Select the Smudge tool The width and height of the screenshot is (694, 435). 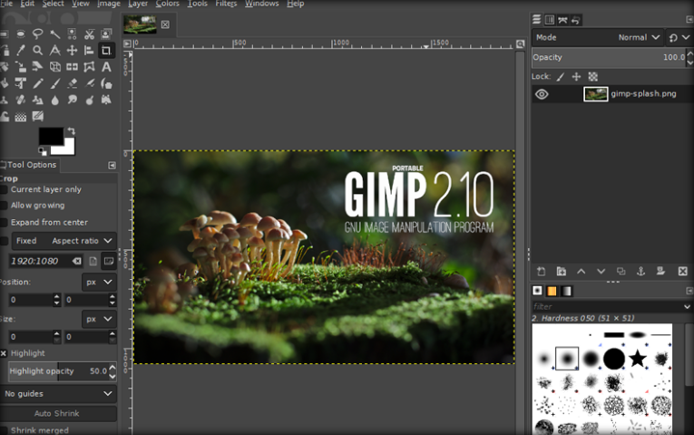pos(72,100)
